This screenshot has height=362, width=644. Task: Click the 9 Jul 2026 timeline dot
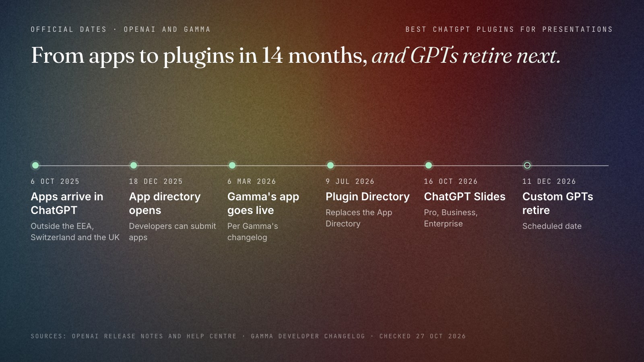pos(330,165)
